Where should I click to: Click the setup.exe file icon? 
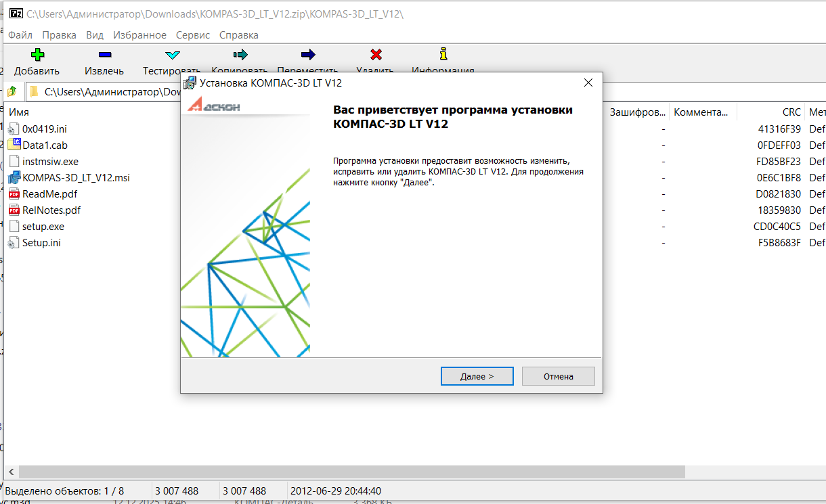tap(14, 227)
